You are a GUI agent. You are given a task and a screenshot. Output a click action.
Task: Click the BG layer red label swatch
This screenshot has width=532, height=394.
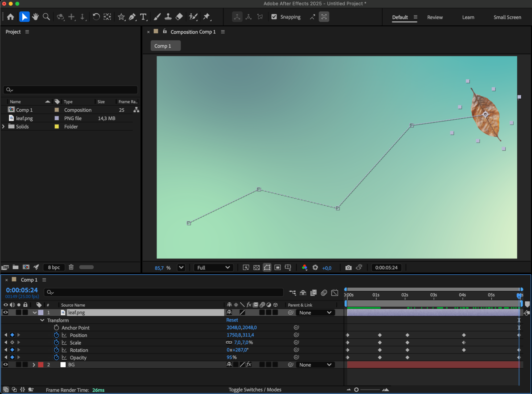(41, 365)
